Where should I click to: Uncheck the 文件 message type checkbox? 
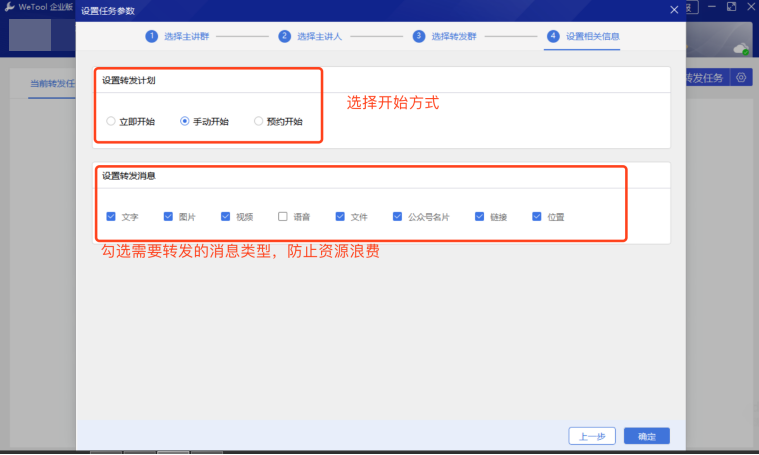[340, 216]
